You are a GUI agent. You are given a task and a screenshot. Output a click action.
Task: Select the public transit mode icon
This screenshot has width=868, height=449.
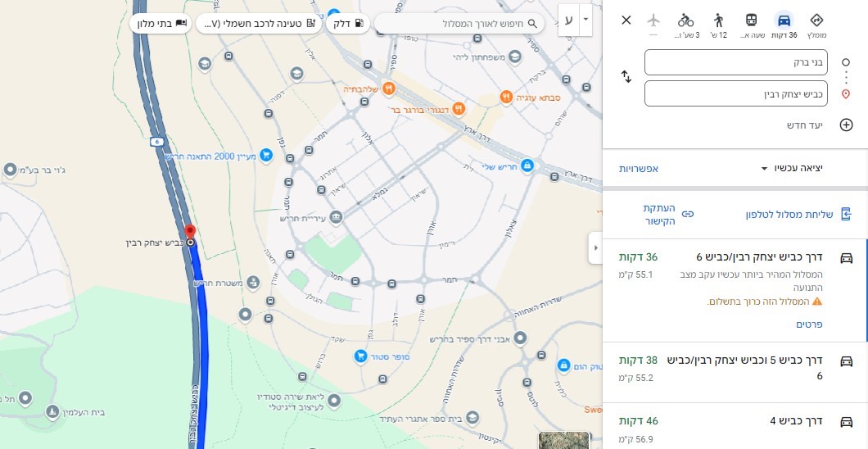(x=751, y=20)
